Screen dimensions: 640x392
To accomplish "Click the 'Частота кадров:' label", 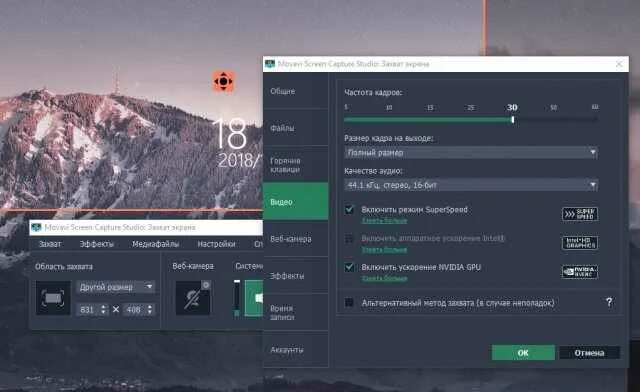I will (x=373, y=93).
